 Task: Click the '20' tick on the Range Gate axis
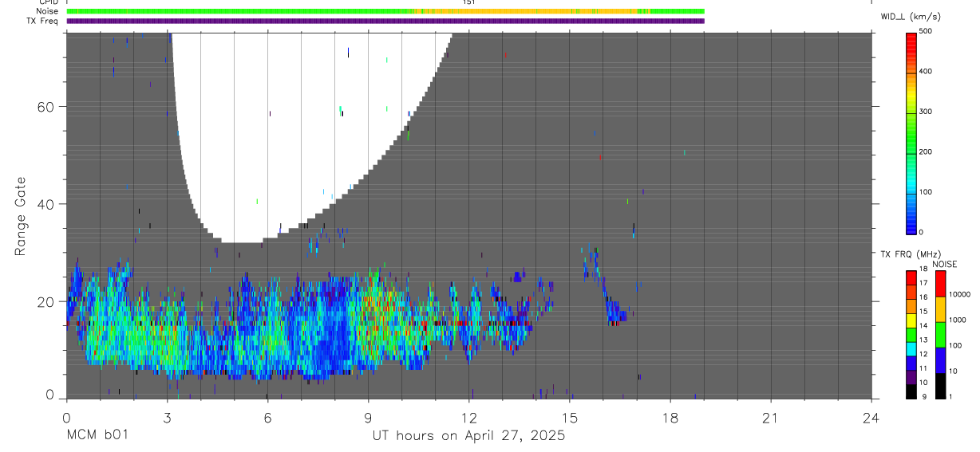click(45, 301)
